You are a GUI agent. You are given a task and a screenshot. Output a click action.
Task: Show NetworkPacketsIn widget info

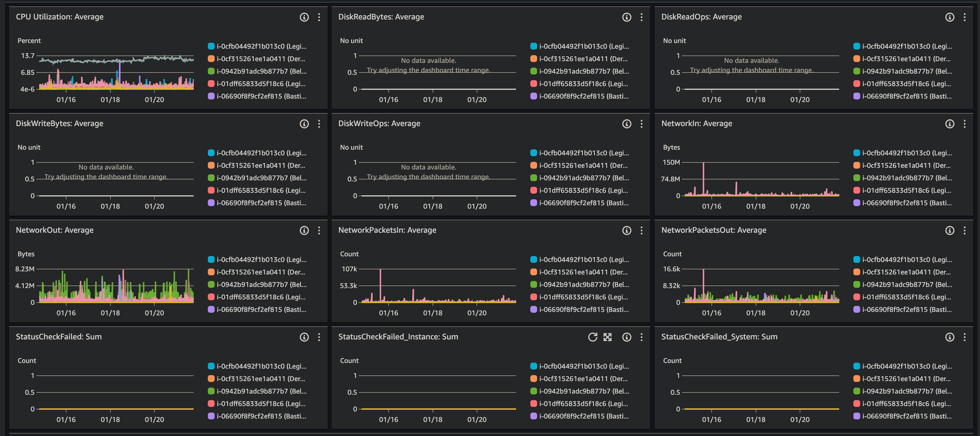627,230
